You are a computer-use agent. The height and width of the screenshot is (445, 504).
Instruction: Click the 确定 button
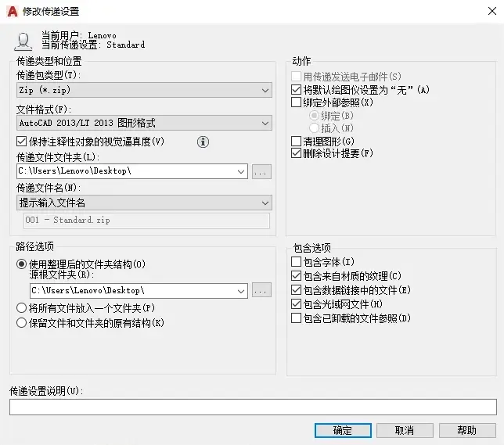(x=343, y=430)
